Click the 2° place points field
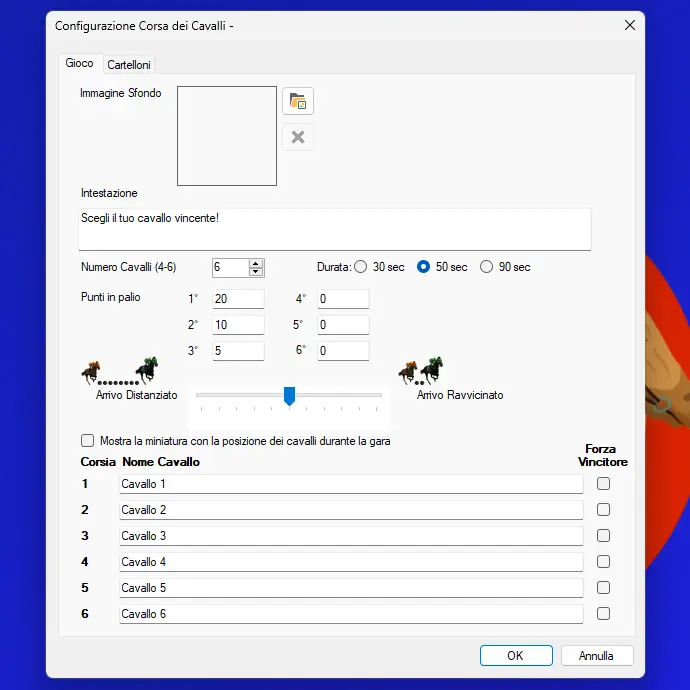The height and width of the screenshot is (690, 690). pos(238,325)
